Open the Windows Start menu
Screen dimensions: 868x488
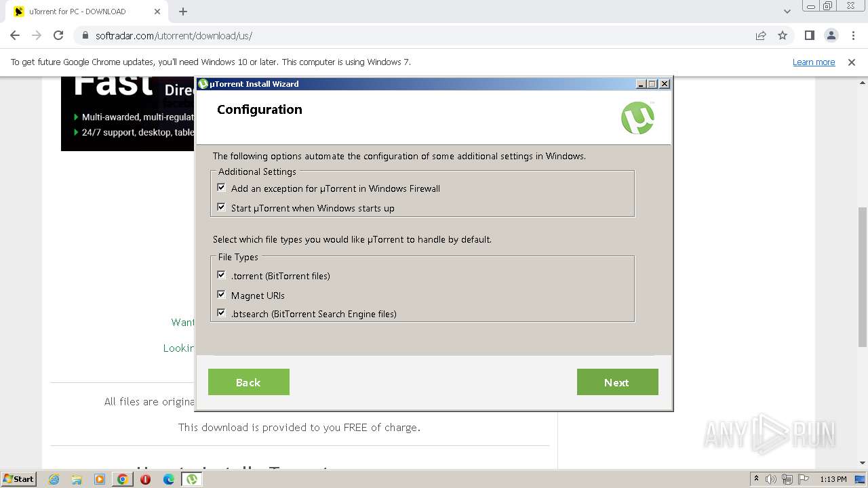point(18,479)
